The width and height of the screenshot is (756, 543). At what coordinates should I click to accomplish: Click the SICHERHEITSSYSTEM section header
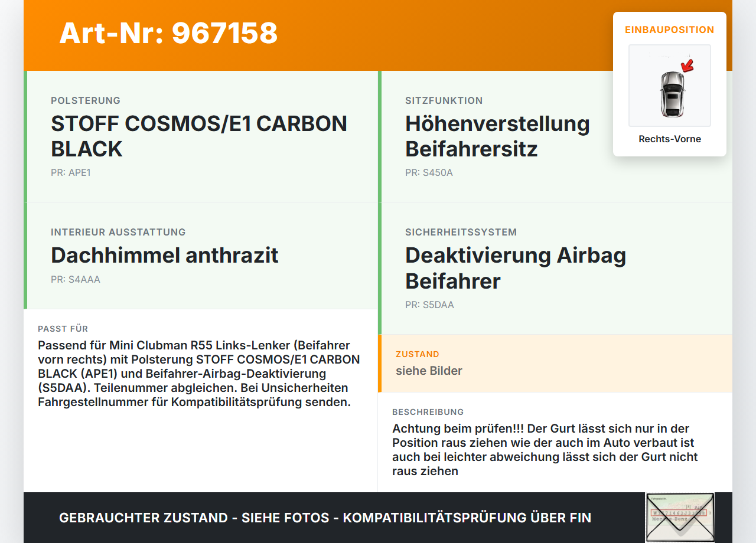tap(461, 232)
